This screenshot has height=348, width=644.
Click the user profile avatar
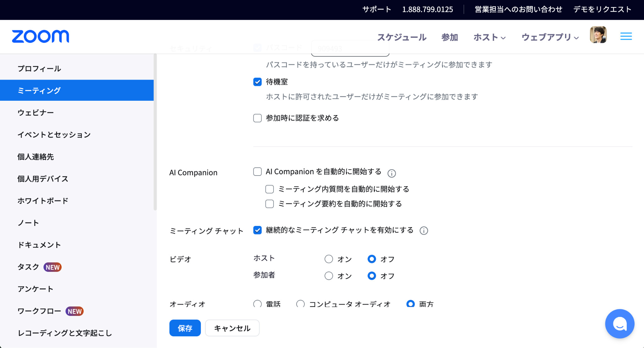click(598, 35)
